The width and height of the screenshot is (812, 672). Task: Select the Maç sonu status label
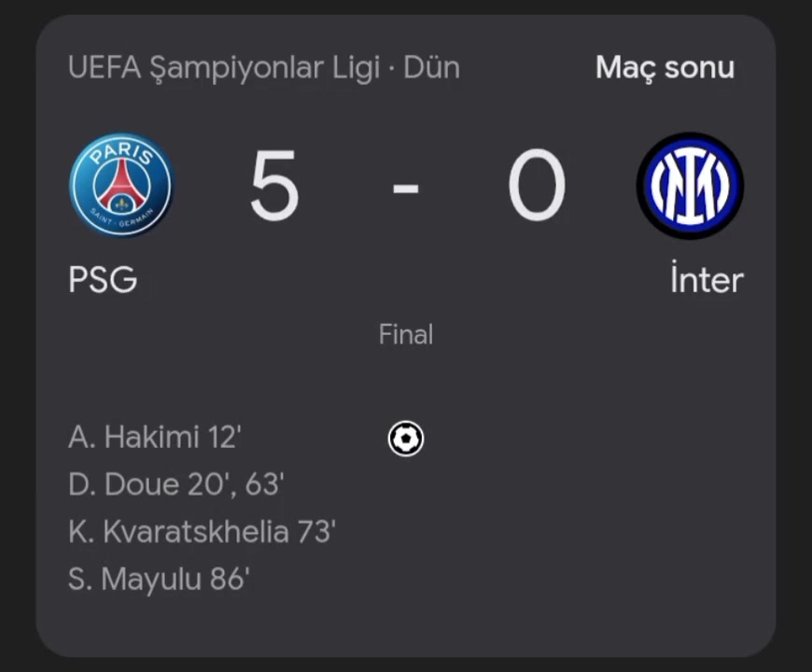[x=665, y=67]
